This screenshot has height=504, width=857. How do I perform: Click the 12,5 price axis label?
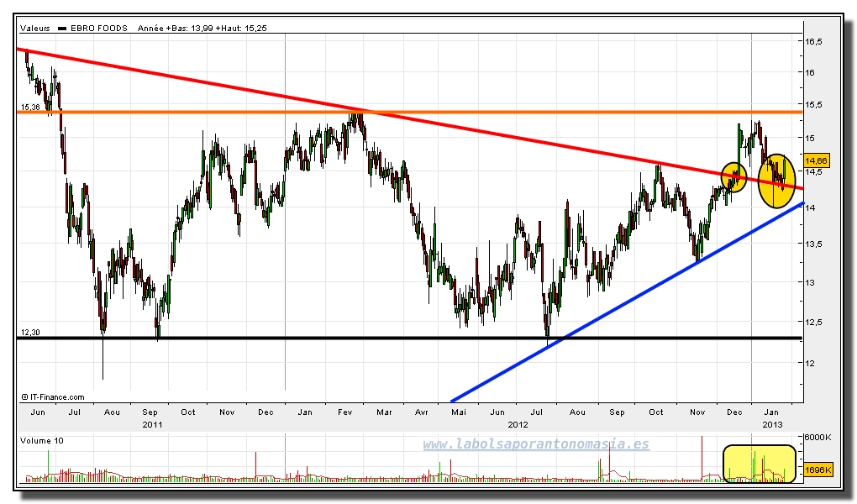click(813, 322)
